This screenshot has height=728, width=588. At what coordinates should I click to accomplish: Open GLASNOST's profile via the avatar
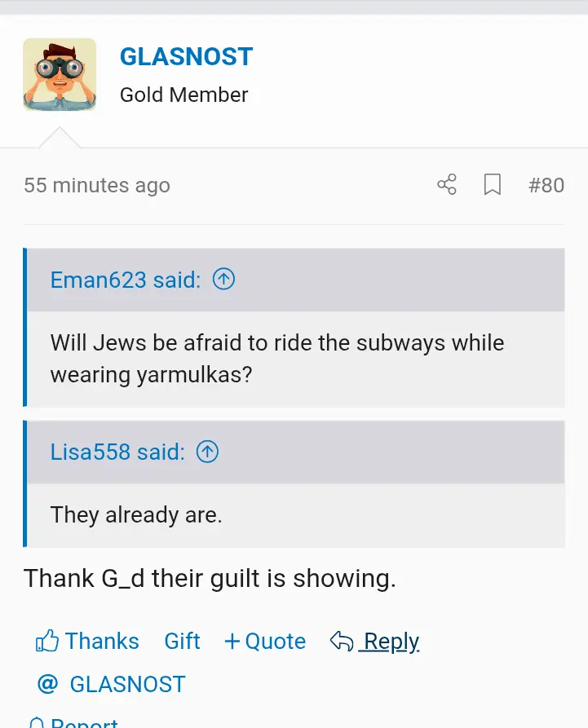(x=60, y=73)
